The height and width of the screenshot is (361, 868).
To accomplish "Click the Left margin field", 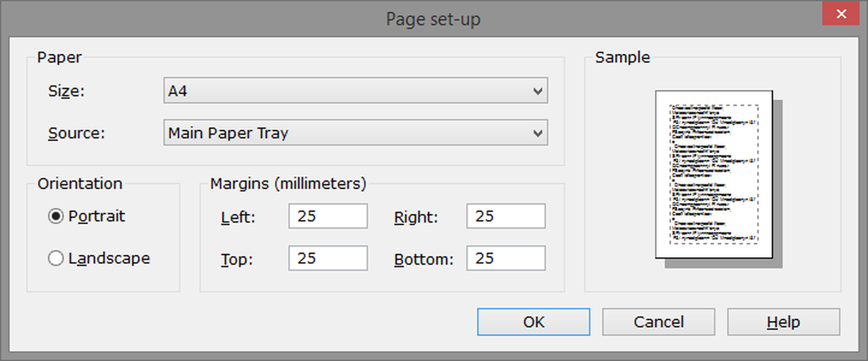I will [328, 216].
